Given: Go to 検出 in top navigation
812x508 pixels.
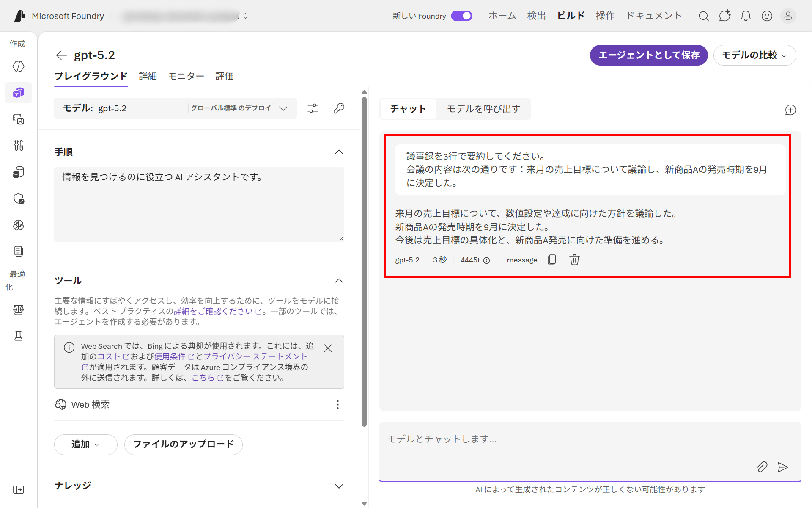Looking at the screenshot, I should tap(537, 16).
